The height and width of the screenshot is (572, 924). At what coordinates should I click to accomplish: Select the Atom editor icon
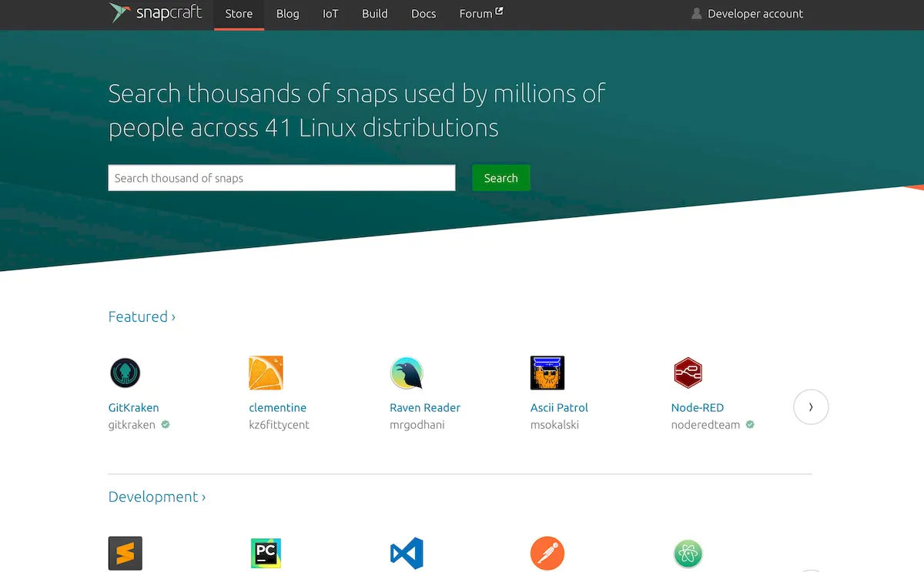coord(688,553)
